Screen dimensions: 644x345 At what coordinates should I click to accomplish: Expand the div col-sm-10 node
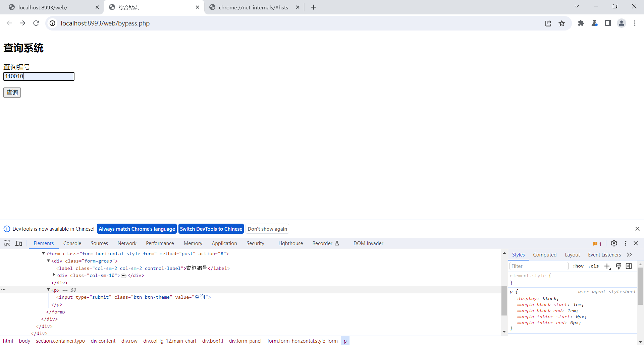coord(54,275)
